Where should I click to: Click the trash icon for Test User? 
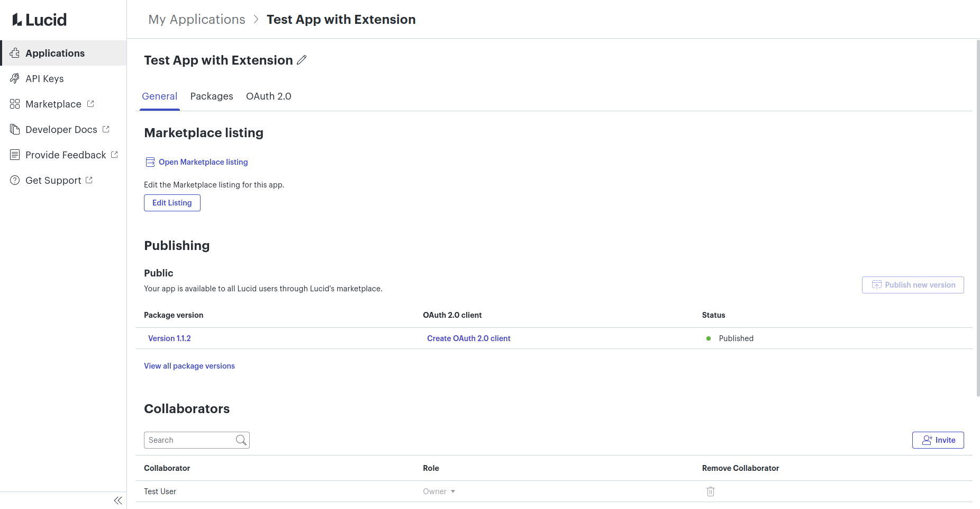point(711,492)
